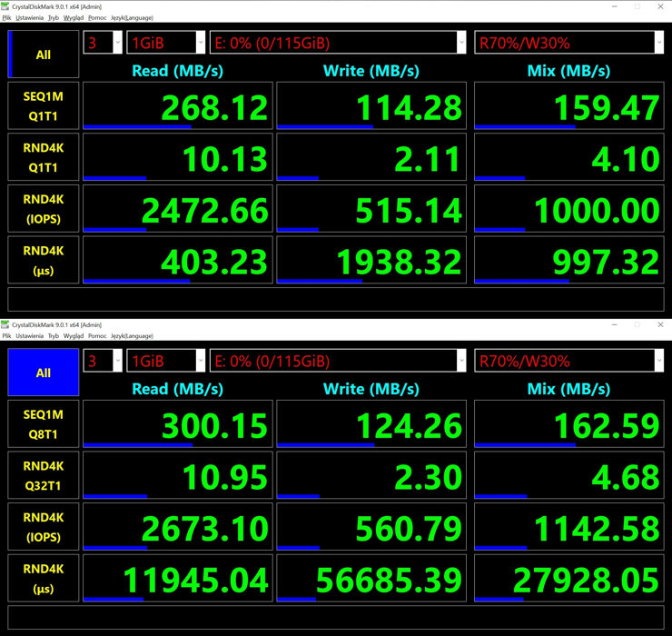Viewport: 672px width, 636px height.
Task: Start the RND4K Q1T1 test
Action: [x=44, y=157]
